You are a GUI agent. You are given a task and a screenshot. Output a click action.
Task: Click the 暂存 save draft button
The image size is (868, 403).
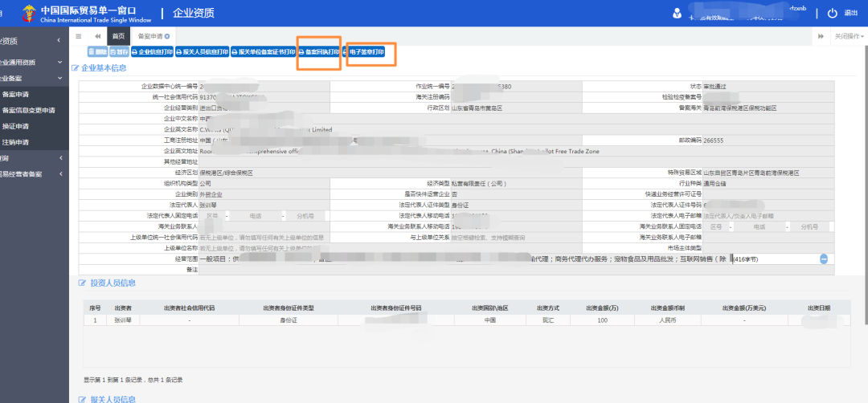tap(118, 52)
